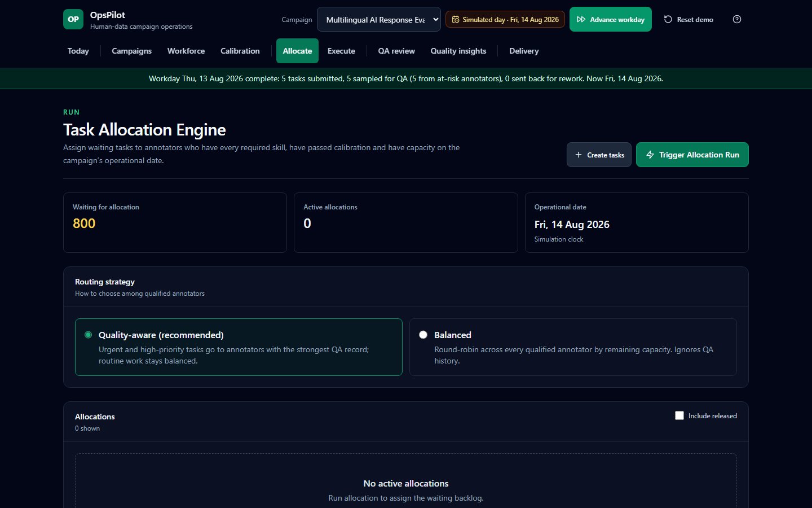This screenshot has height=508, width=812.
Task: Click the Operational date Fri, 14 Aug 2026
Action: pos(572,225)
